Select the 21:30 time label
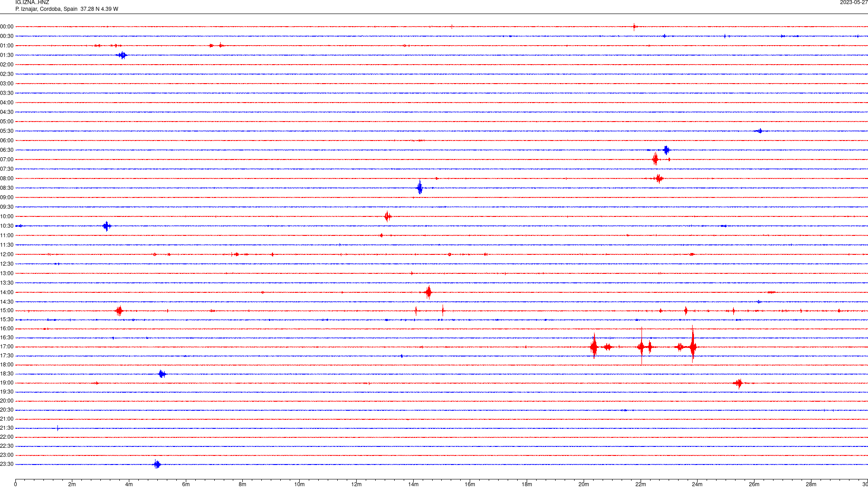This screenshot has height=488, width=868. click(7, 428)
